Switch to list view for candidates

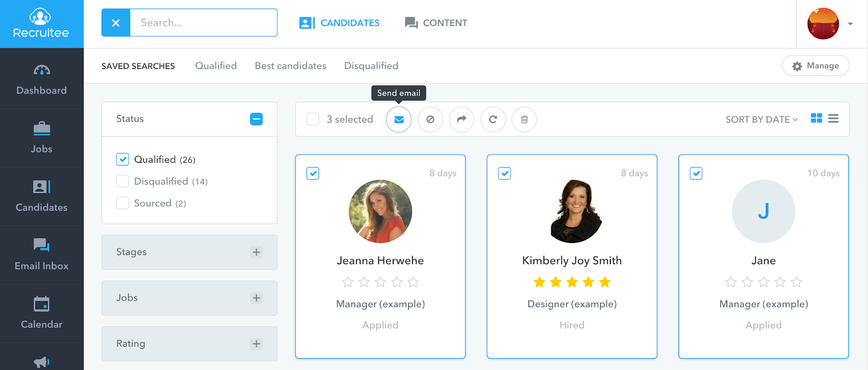point(833,118)
